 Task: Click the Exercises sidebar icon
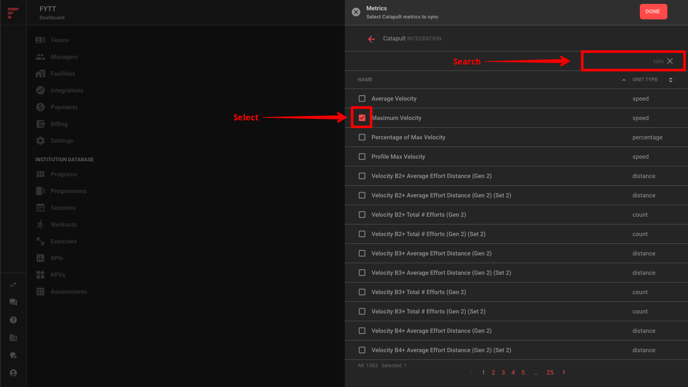click(40, 241)
